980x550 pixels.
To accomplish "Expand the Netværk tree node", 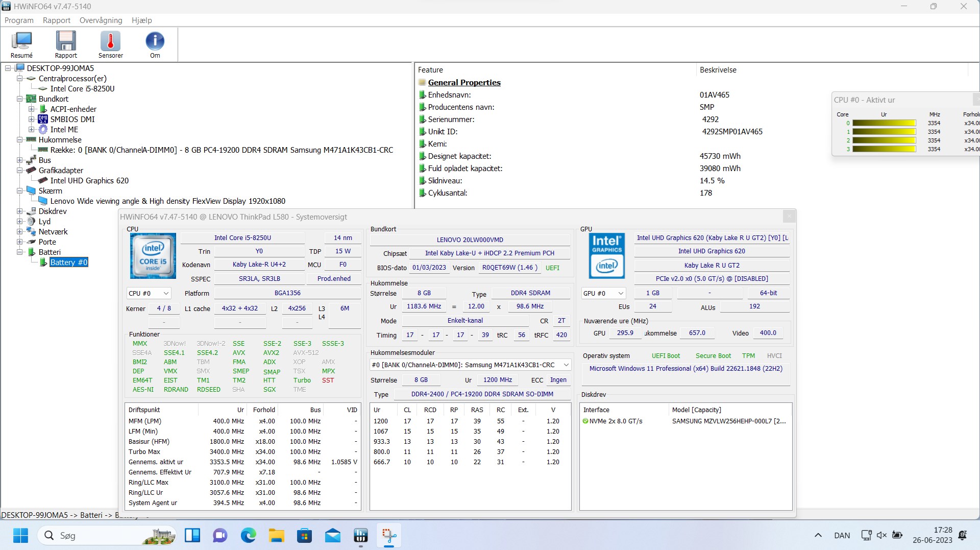I will (x=19, y=231).
